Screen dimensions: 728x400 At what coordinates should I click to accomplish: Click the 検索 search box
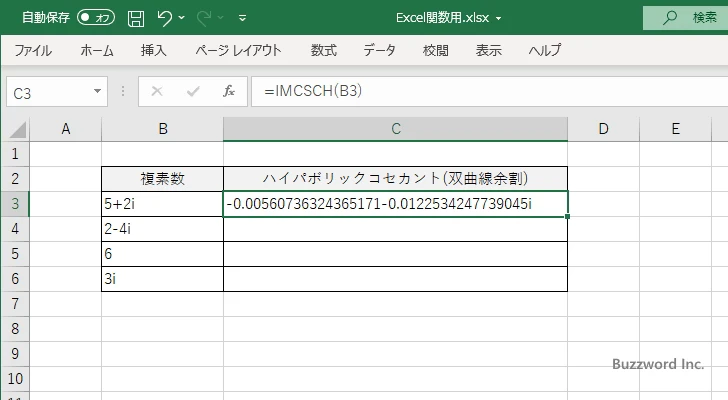click(x=685, y=18)
